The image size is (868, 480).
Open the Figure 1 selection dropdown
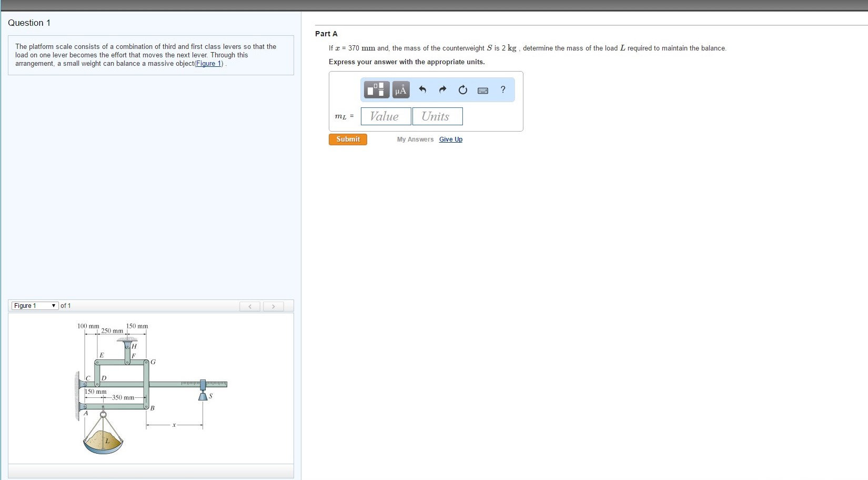point(35,305)
